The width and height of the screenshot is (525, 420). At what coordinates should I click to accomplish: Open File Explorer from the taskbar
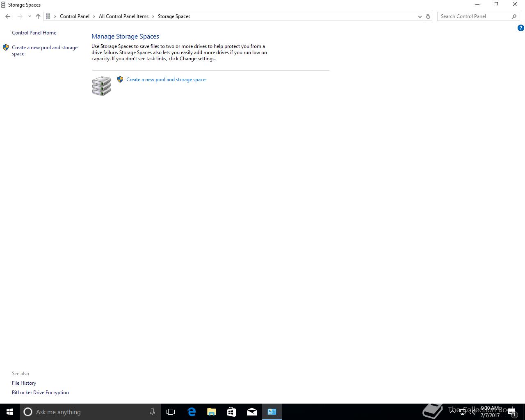[212, 412]
